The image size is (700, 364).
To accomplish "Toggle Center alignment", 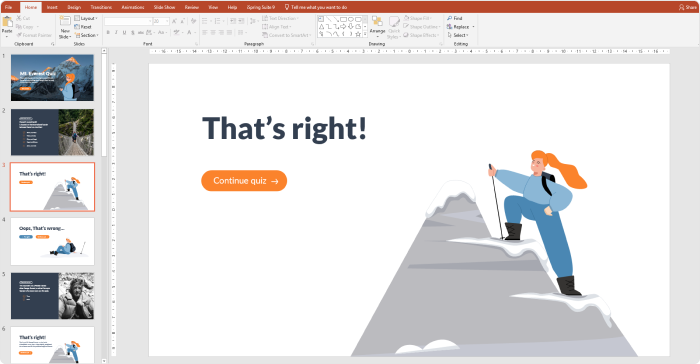I will (x=213, y=33).
